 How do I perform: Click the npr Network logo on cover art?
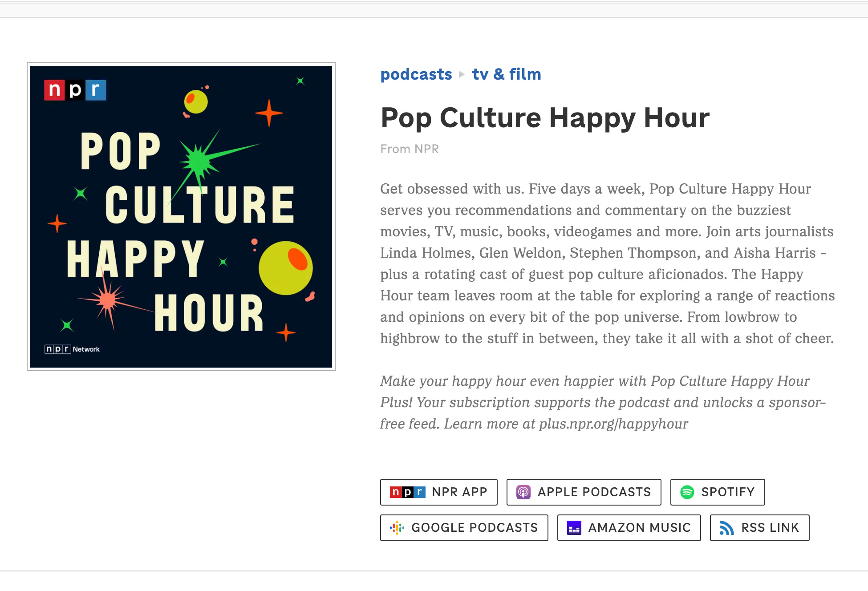point(72,349)
